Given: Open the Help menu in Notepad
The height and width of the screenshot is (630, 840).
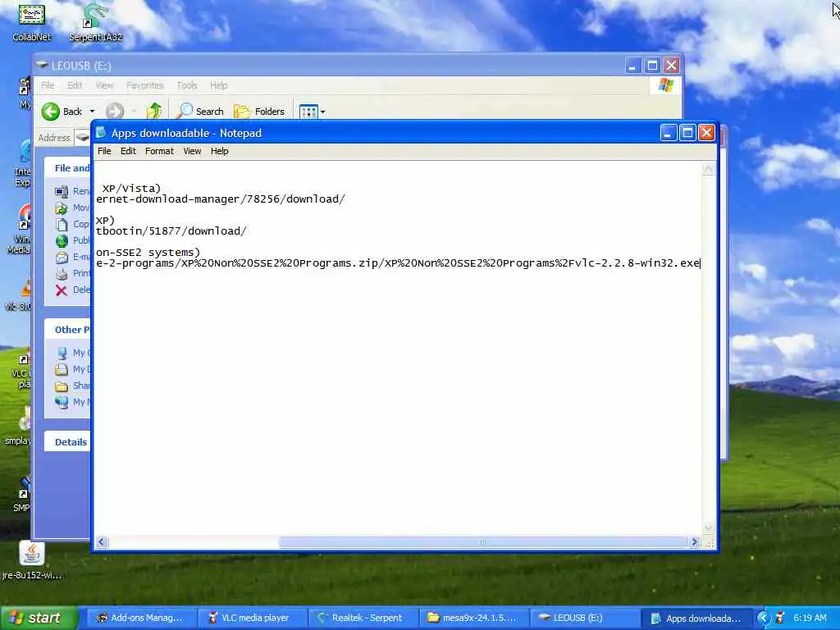Looking at the screenshot, I should pos(219,151).
